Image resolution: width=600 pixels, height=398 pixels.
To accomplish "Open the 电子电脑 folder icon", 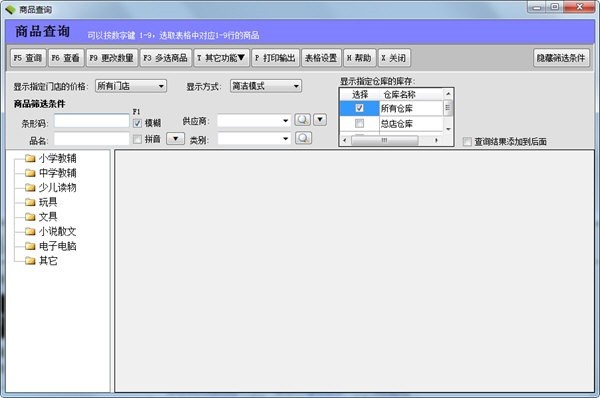I will coord(30,246).
